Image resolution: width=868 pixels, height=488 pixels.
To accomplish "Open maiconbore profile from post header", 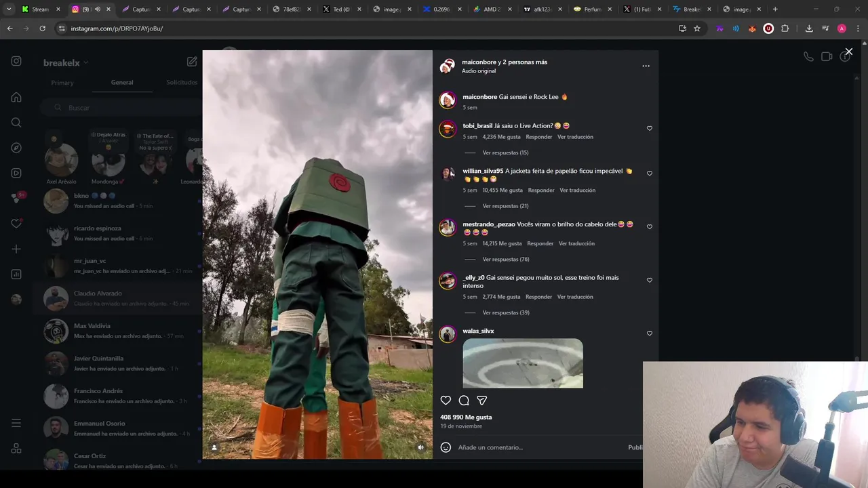I will point(479,62).
